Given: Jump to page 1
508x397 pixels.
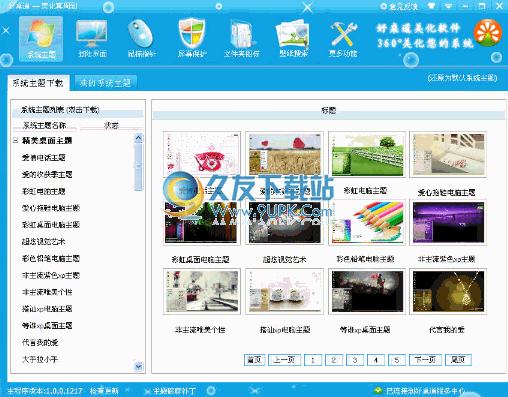Looking at the screenshot, I should pyautogui.click(x=313, y=360).
